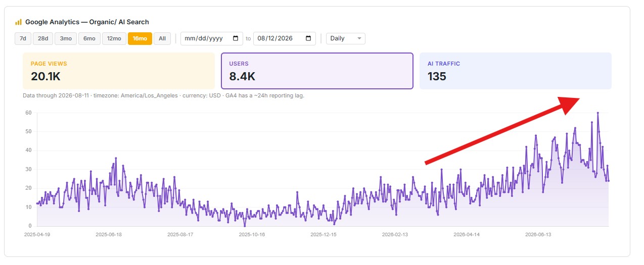Open the start date calendar picker icon
This screenshot has width=644, height=265.
(236, 38)
